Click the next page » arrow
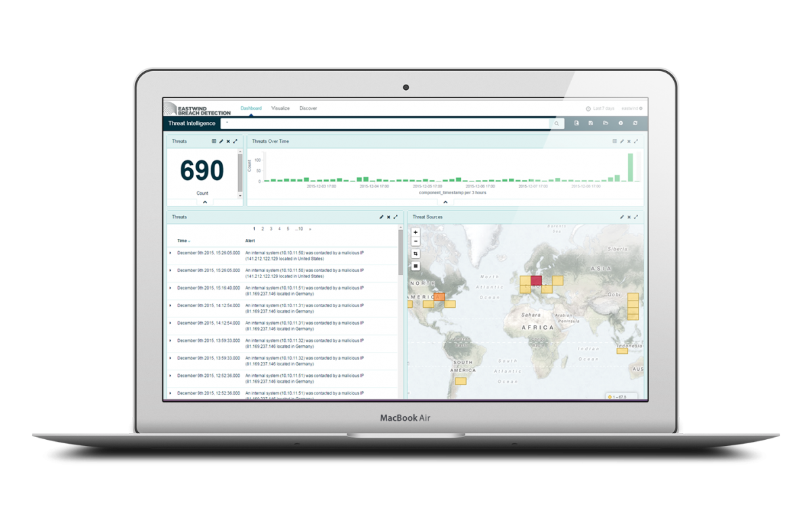The width and height of the screenshot is (812, 517). [x=310, y=229]
